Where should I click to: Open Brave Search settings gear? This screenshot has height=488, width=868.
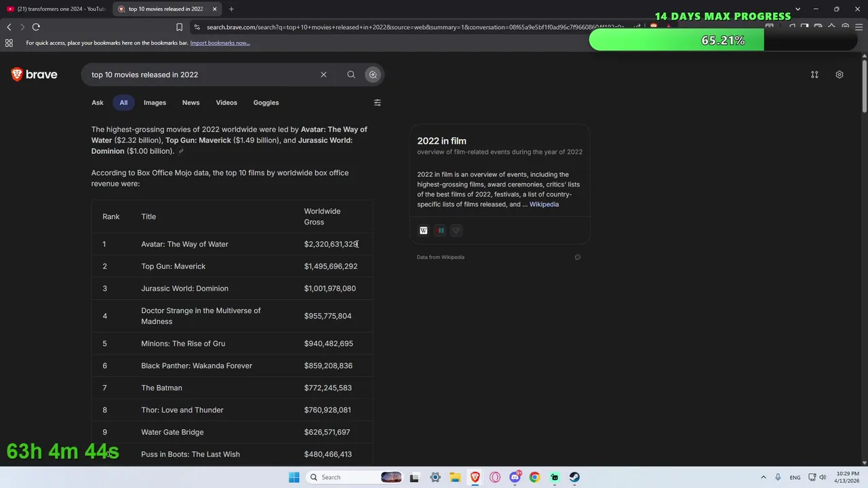840,75
